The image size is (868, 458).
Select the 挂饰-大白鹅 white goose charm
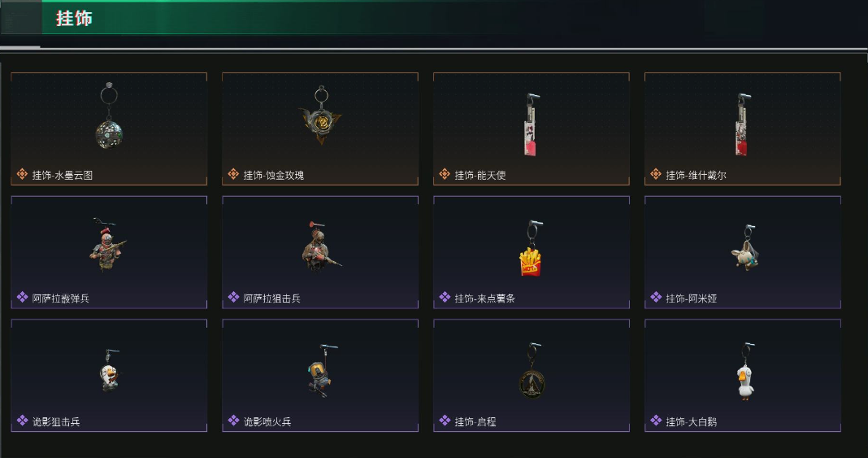(x=743, y=376)
